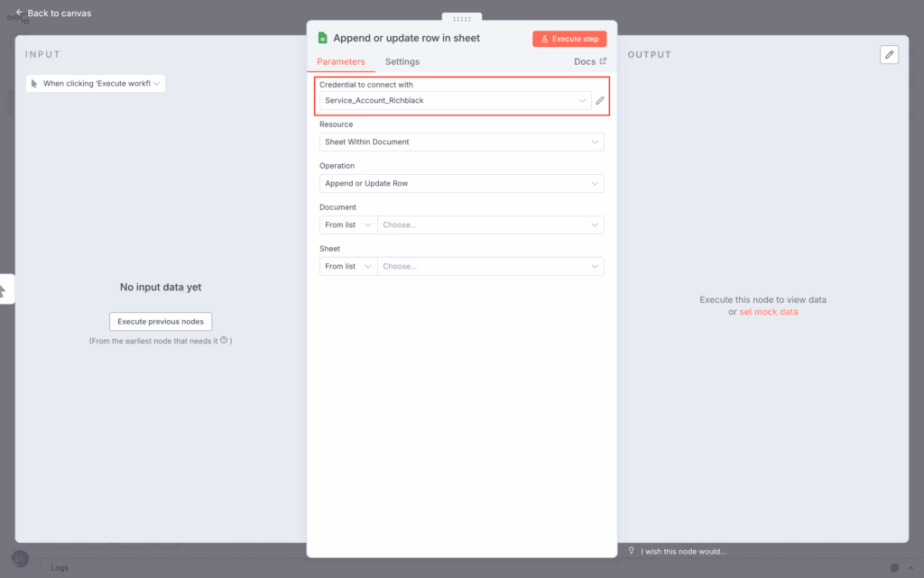Click the edit output pencil icon
924x578 pixels.
(889, 55)
